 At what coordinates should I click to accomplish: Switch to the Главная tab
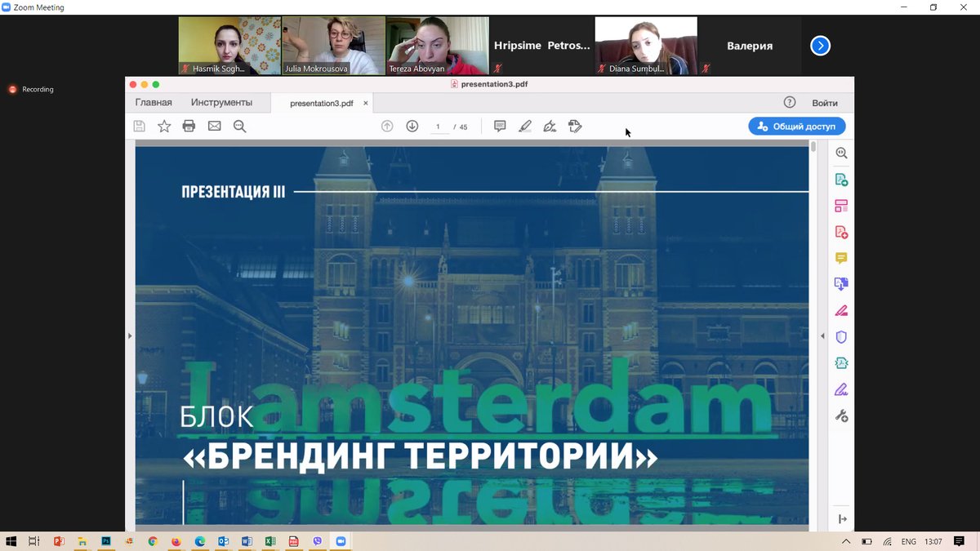(x=154, y=102)
